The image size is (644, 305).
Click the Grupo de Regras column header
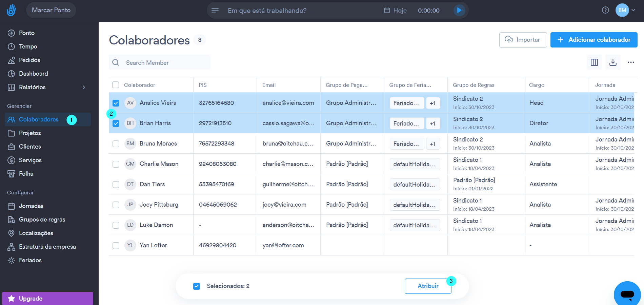point(474,85)
